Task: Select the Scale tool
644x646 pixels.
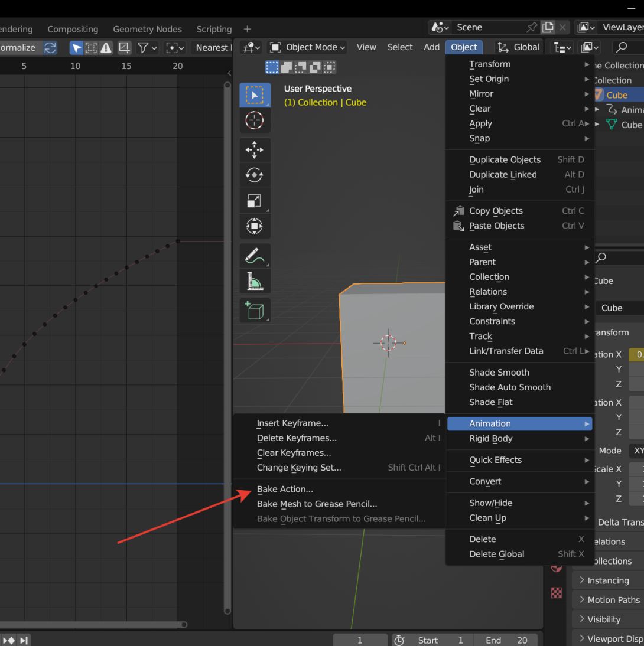Action: click(255, 201)
